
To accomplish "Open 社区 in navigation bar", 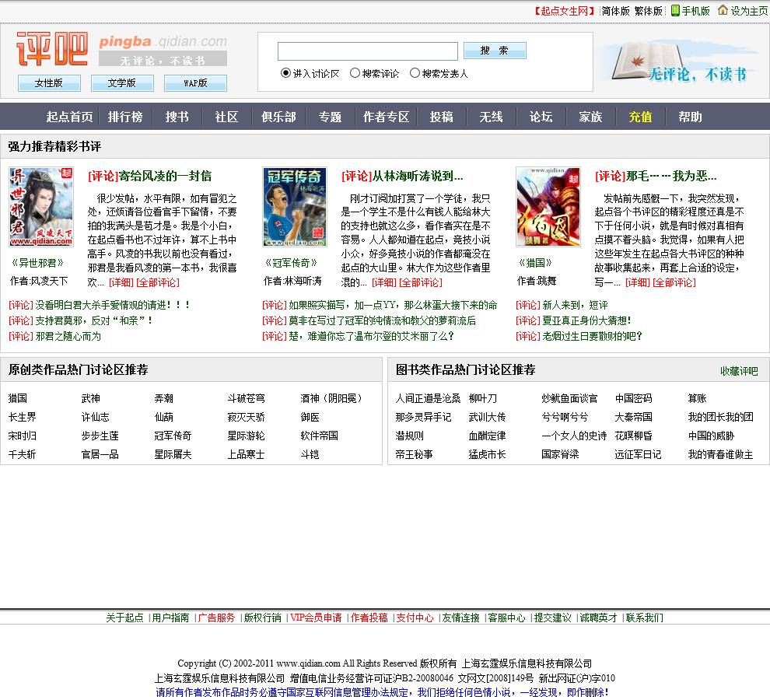I will 227,117.
